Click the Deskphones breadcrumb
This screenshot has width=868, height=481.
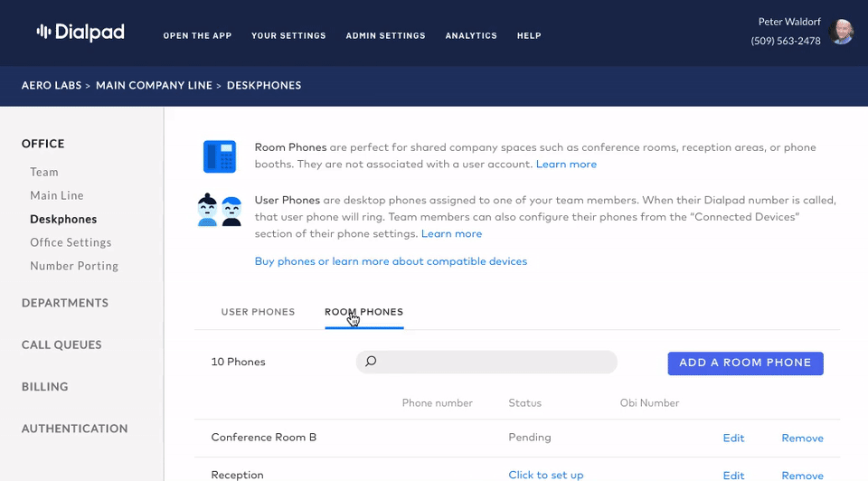tap(264, 85)
